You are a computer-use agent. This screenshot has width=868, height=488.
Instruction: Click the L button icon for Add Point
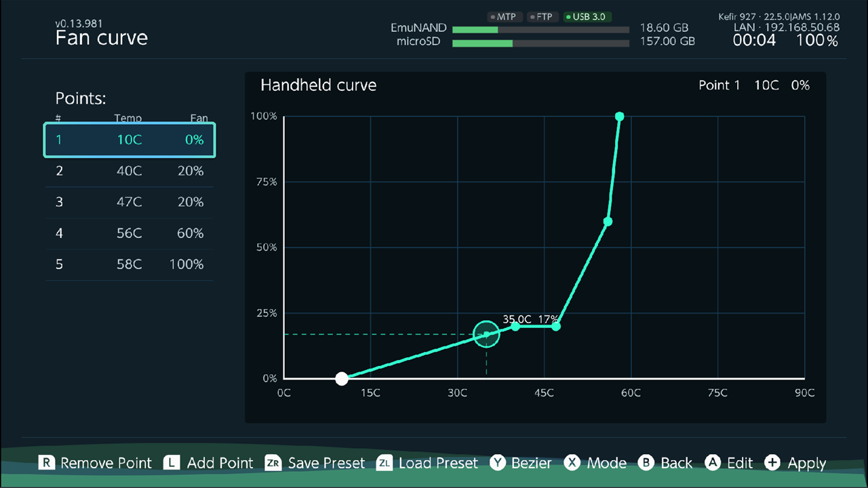coord(172,463)
